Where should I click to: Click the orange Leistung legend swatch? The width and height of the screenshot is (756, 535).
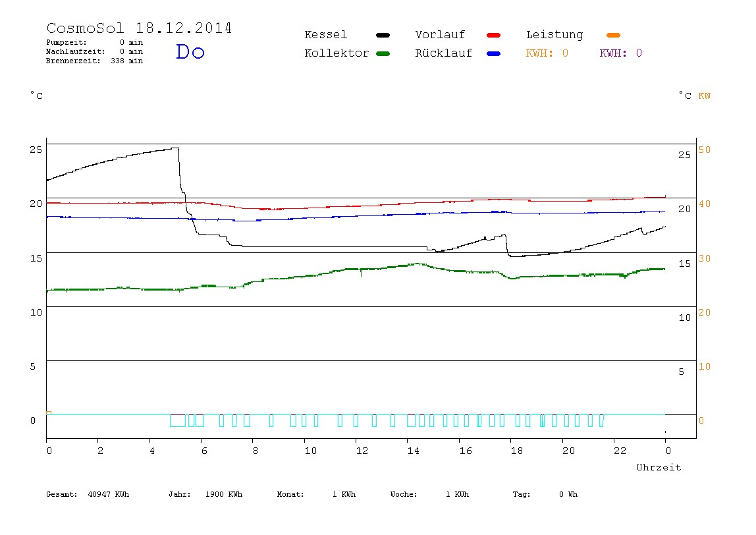[613, 35]
